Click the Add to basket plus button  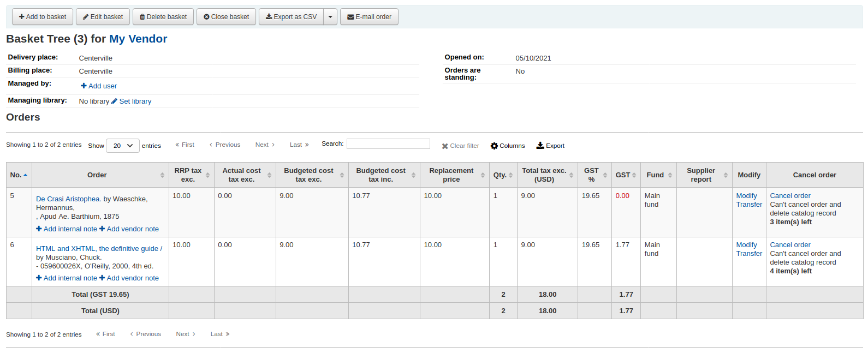[43, 17]
